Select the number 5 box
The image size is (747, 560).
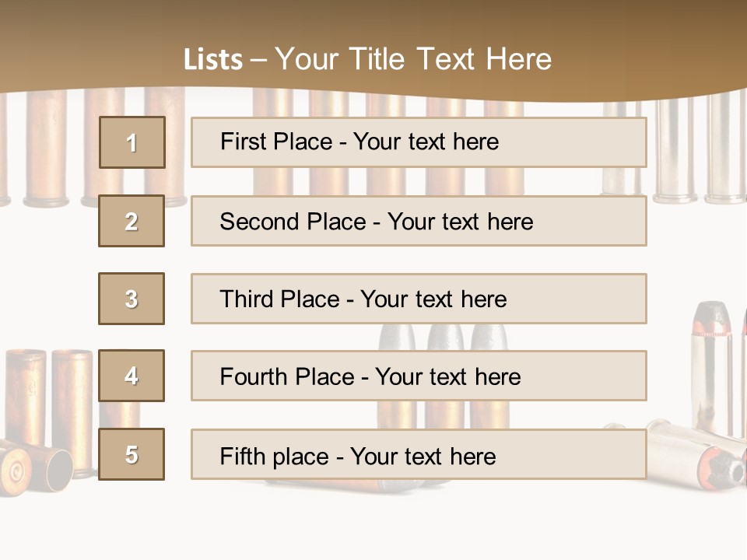tap(132, 454)
